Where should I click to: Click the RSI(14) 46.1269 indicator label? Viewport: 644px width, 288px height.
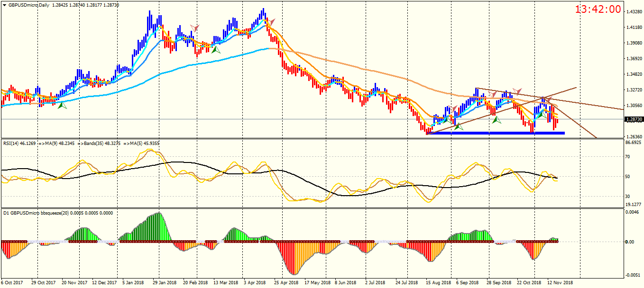(19, 143)
